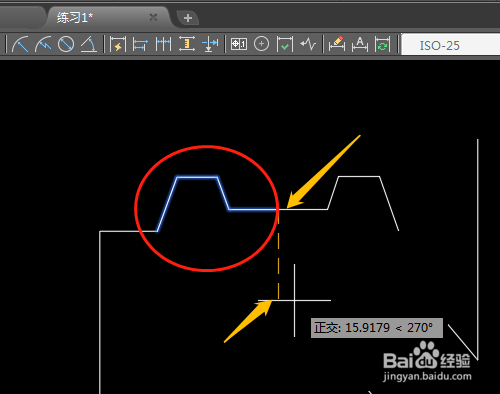Select the Angular dimension tool
The image size is (500, 394).
point(89,44)
